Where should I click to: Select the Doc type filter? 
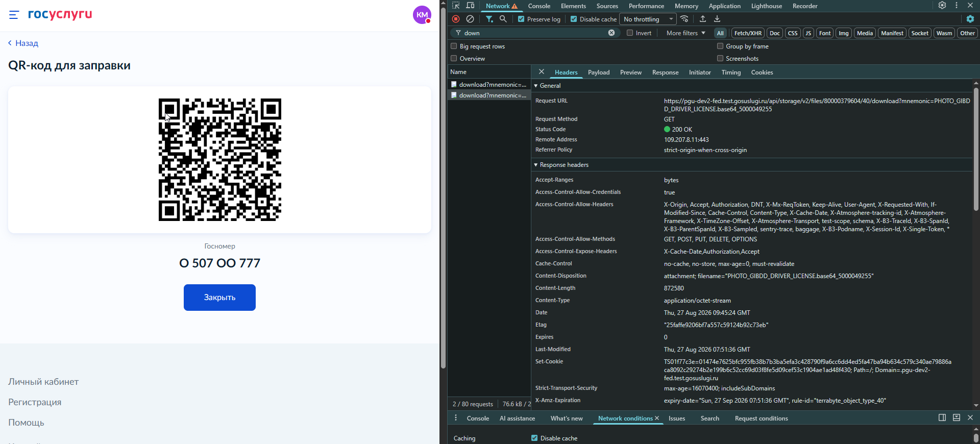tap(775, 33)
